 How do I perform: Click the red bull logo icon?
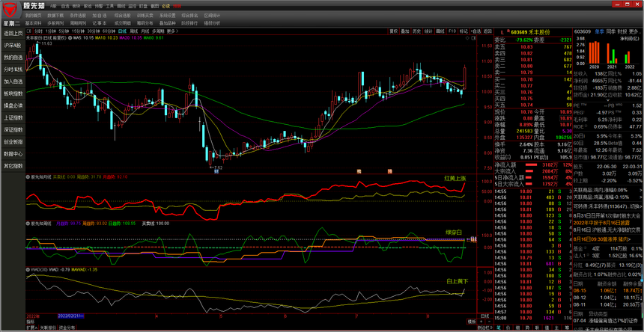point(10,8)
